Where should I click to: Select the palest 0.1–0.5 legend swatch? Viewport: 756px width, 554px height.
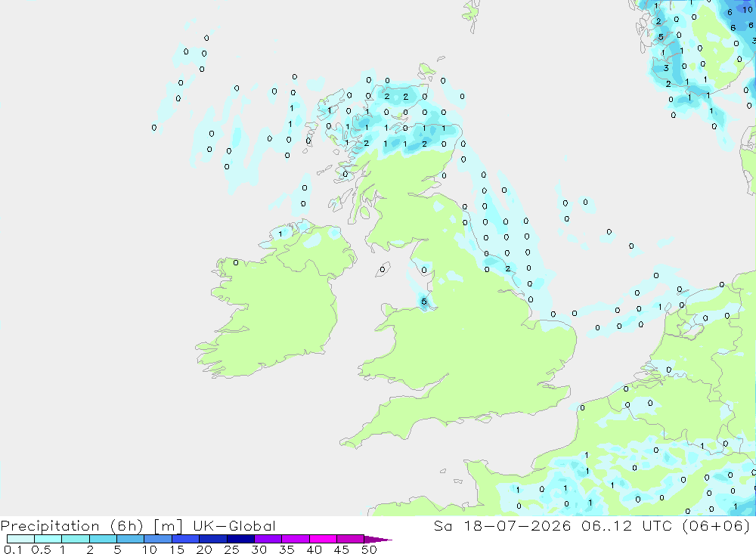[20, 539]
